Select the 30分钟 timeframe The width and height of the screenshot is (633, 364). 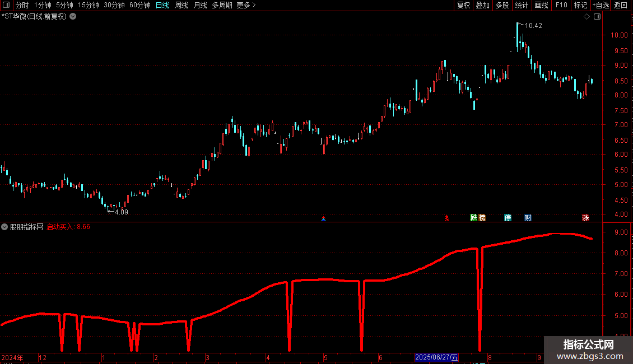point(114,5)
